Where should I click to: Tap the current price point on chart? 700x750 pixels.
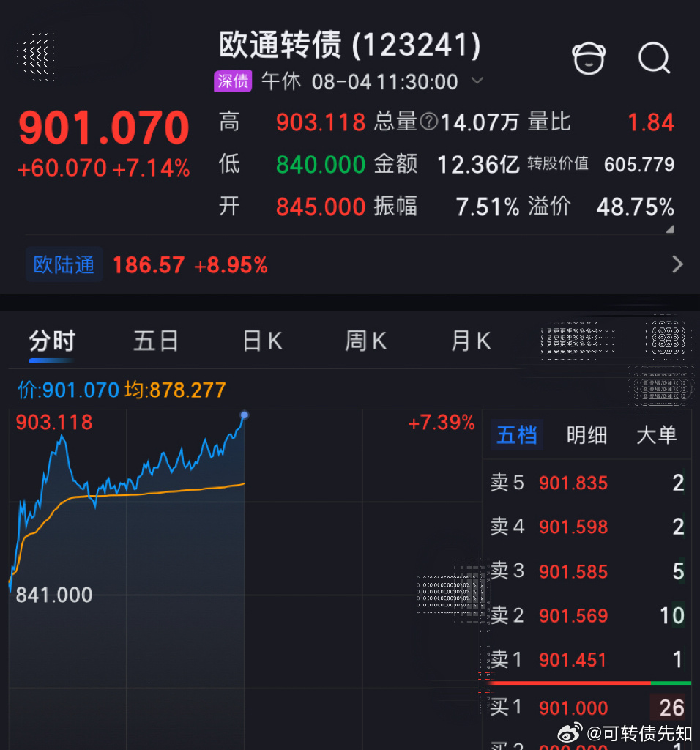coord(245,415)
